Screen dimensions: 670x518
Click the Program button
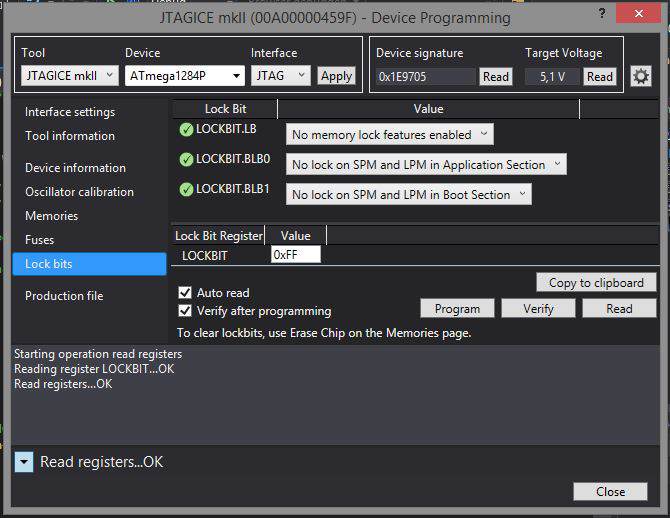[457, 309]
